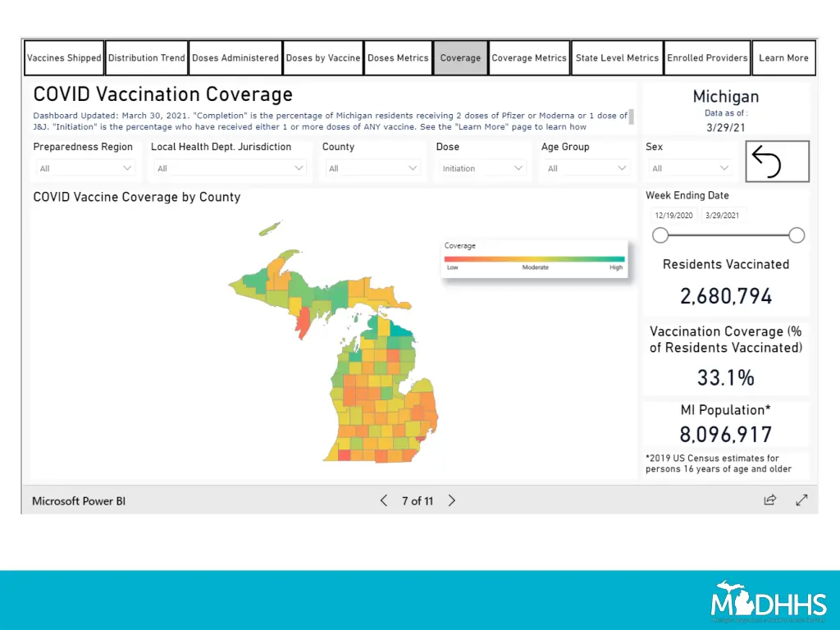Click the MDHHS logo
This screenshot has height=630, width=840.
[x=769, y=601]
